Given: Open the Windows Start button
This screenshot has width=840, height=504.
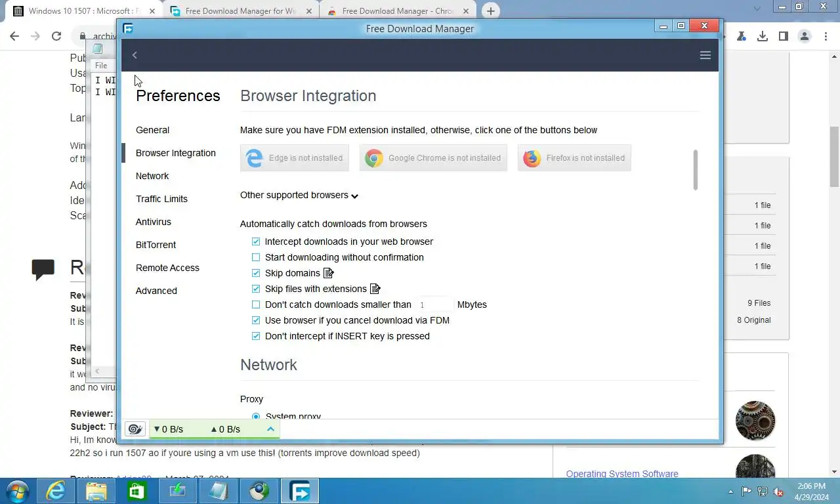Looking at the screenshot, I should 17,491.
